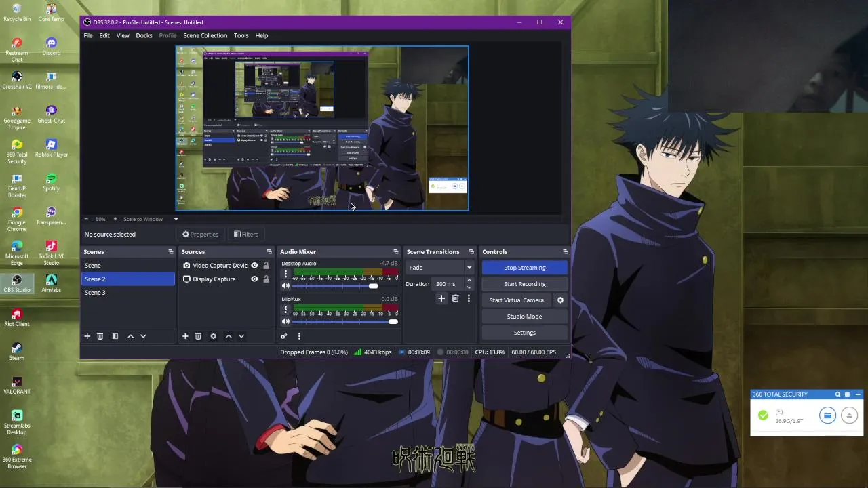Click Start Virtual Camera button
868x488 pixels.
pos(517,300)
